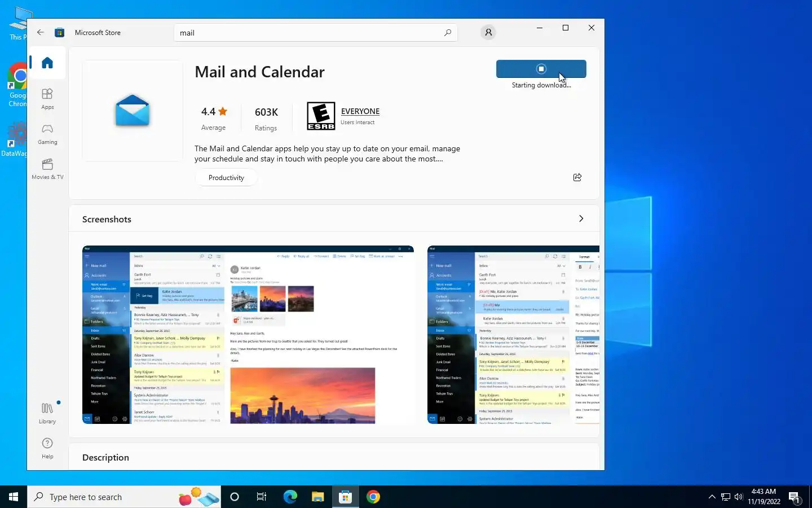
Task: Click the Mail and Calendar app icon
Action: point(133,111)
